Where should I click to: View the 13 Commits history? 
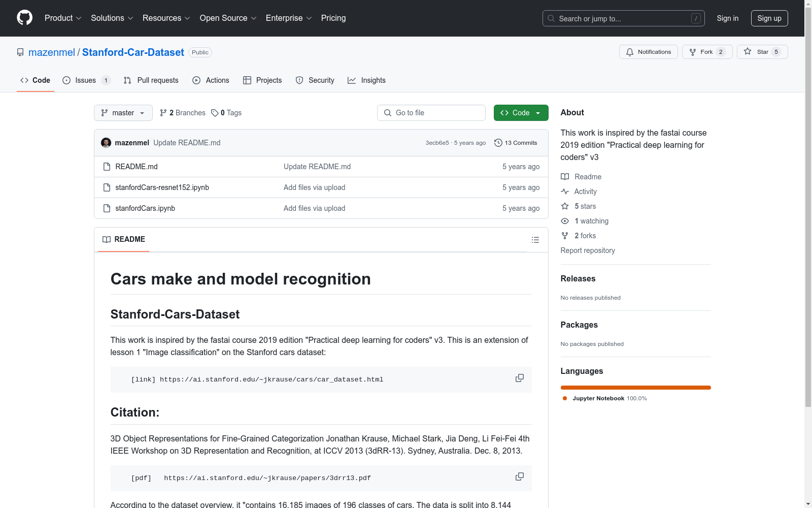pos(516,143)
